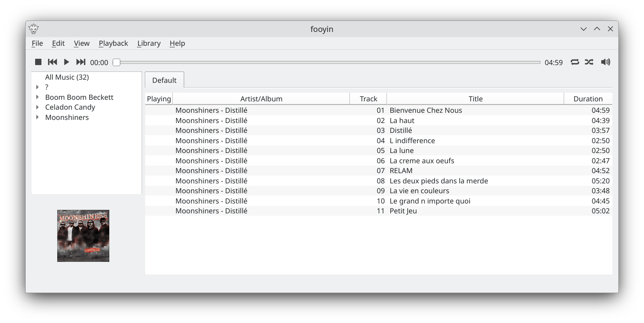Skip to the previous track

pos(52,62)
